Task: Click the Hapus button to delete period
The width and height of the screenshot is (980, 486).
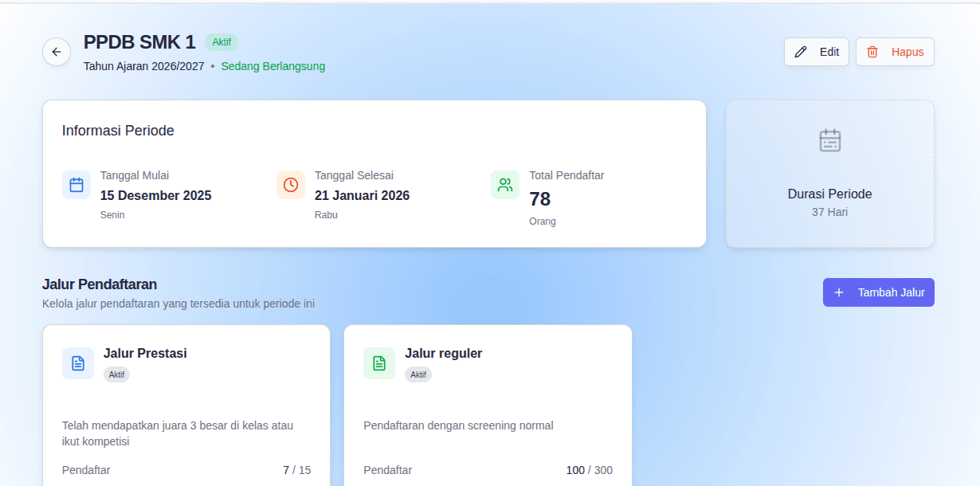Action: (x=895, y=51)
